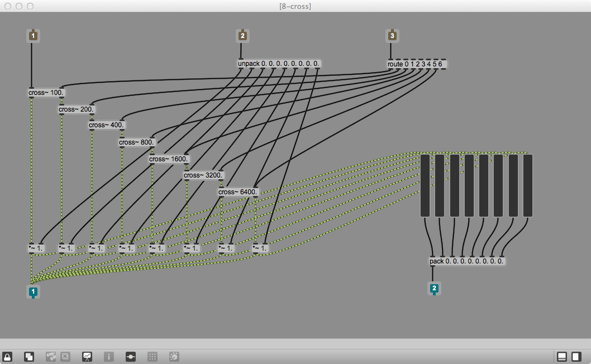This screenshot has height=364, width=591.
Task: Click the greyed-out delete X icon
Action: point(65,357)
